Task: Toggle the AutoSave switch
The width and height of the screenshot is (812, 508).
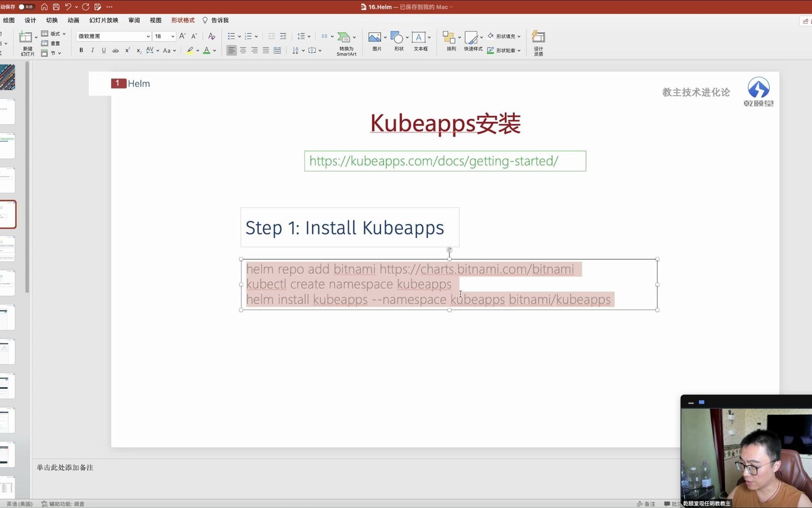Action: point(26,7)
